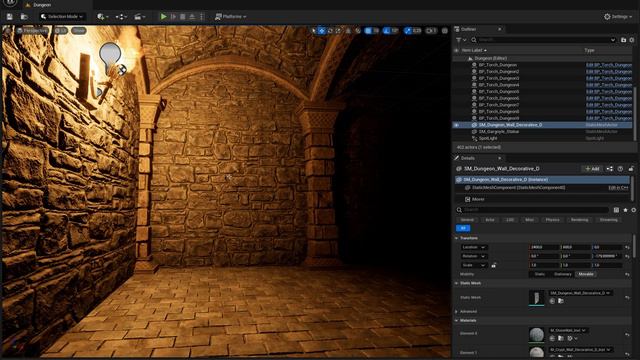Open the viewport Show menu
The width and height of the screenshot is (640, 360).
pyautogui.click(x=79, y=31)
